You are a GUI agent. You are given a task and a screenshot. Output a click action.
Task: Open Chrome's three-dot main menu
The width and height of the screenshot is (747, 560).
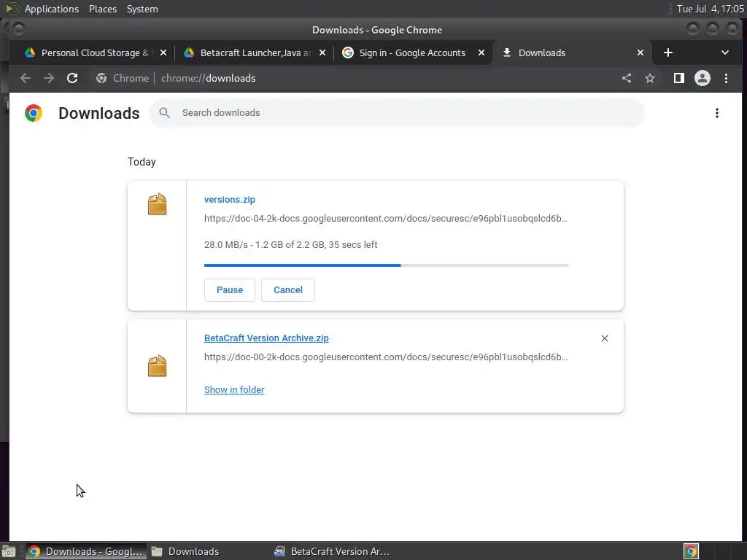point(726,78)
